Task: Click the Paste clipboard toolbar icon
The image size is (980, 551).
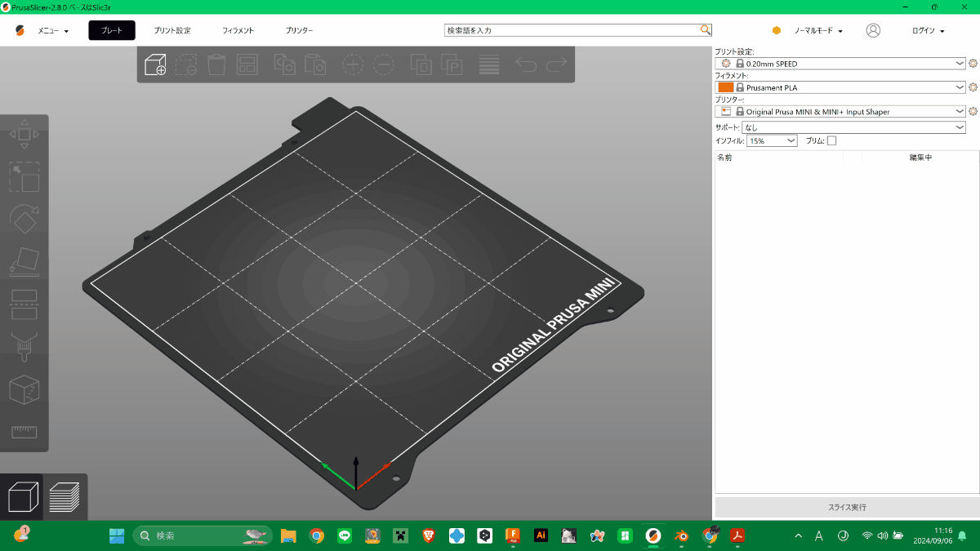Action: click(315, 64)
